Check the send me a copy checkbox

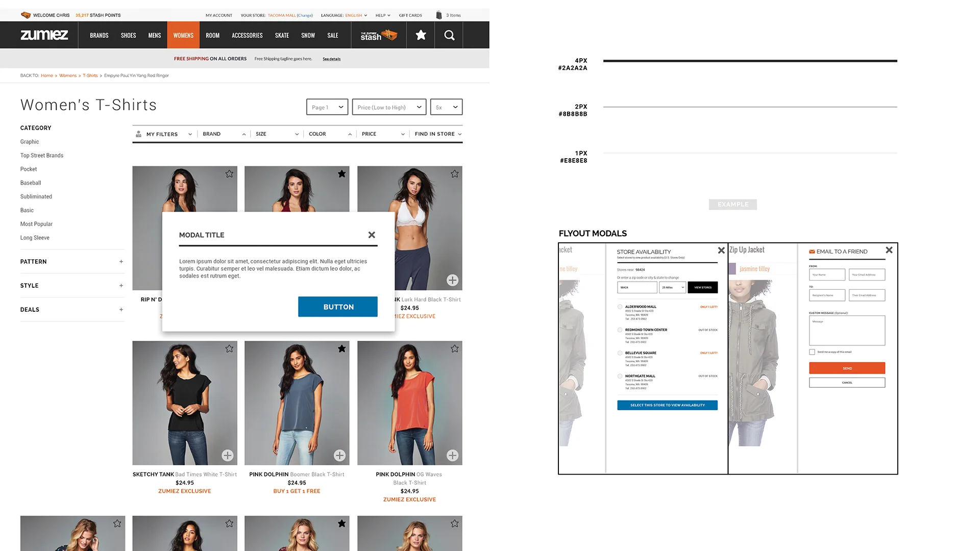(x=812, y=352)
